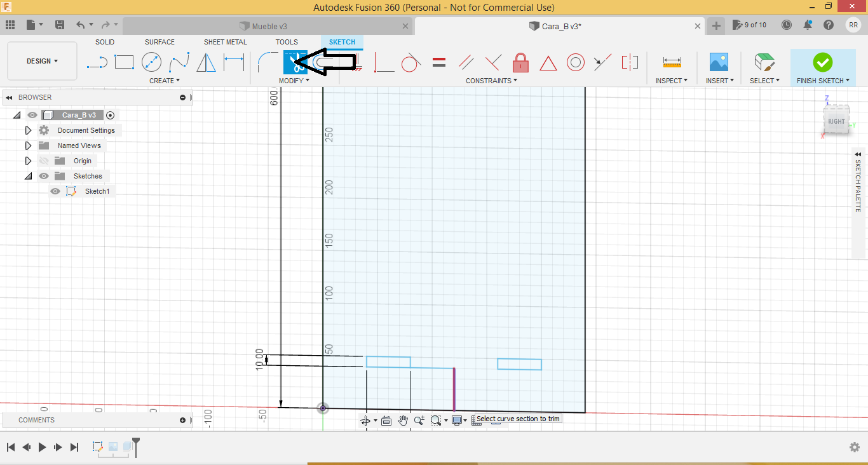The image size is (868, 465).
Task: Click the Look At navigation icon
Action: click(386, 421)
